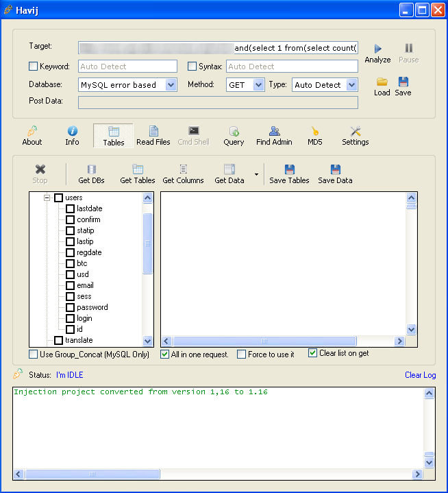This screenshot has height=493, width=448.
Task: Click tree list scroll up arrow
Action: tap(148, 197)
